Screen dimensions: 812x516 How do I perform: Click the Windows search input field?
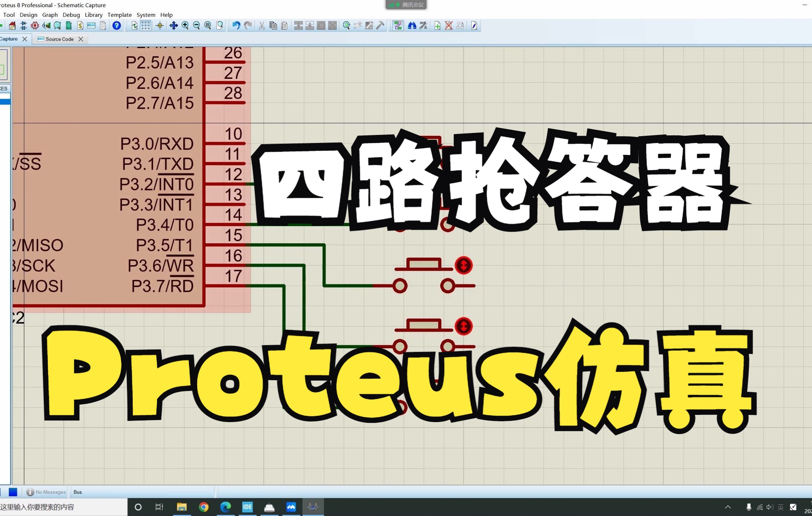point(63,507)
